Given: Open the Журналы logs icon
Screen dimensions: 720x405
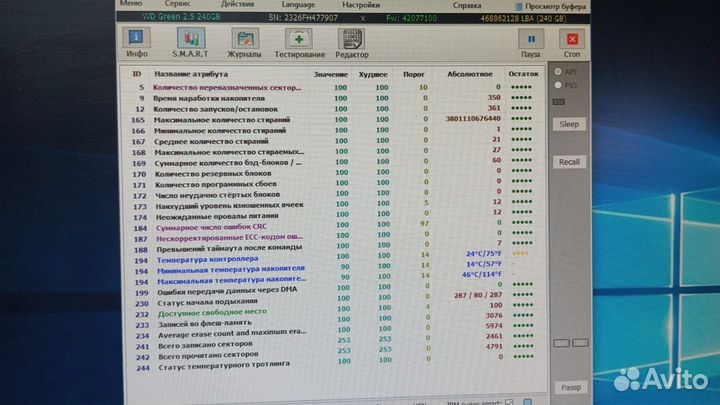Looking at the screenshot, I should coord(244,42).
